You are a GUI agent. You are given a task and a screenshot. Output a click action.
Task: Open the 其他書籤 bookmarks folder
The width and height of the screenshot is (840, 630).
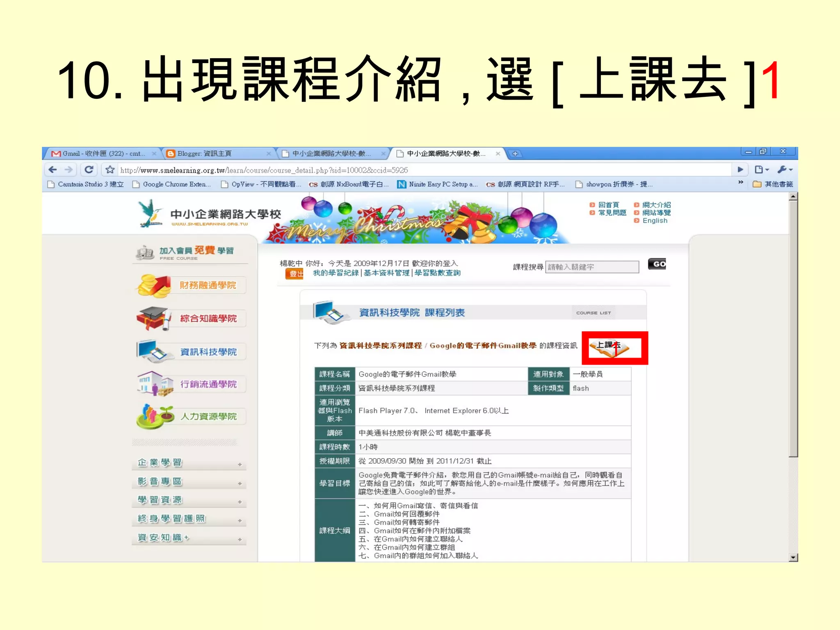773,184
